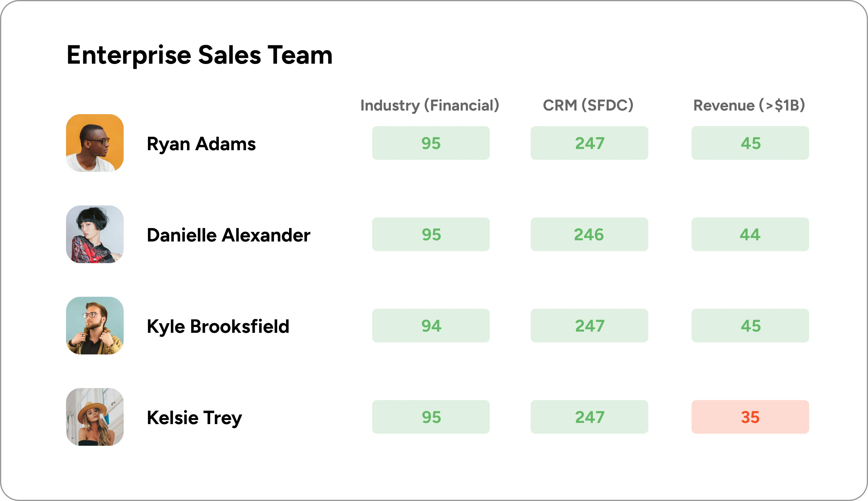Click Kyle Brooksfield's name
Screen dimensions: 868x501
[218, 326]
